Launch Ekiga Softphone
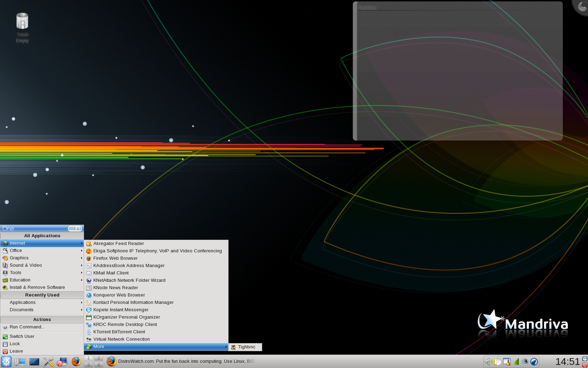 [156, 251]
